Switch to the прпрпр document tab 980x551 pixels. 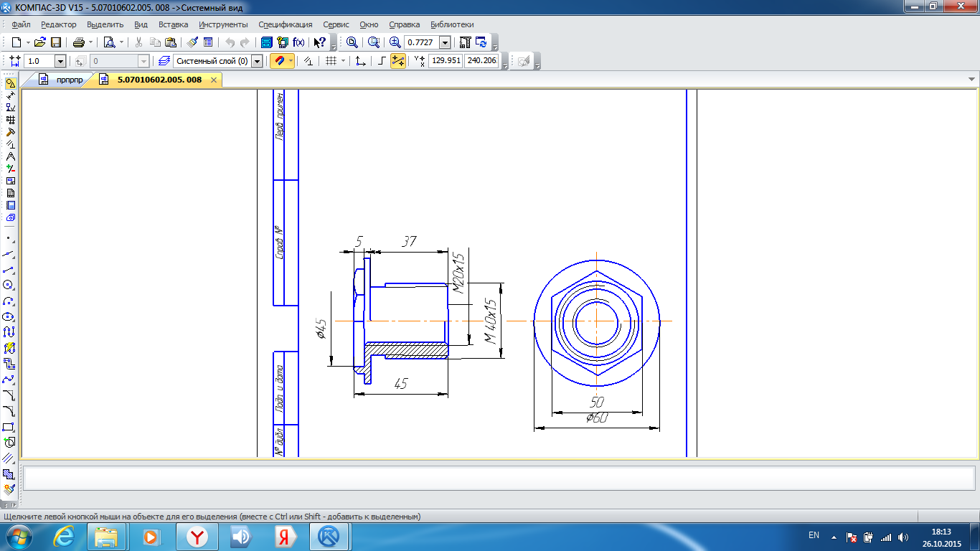click(70, 80)
